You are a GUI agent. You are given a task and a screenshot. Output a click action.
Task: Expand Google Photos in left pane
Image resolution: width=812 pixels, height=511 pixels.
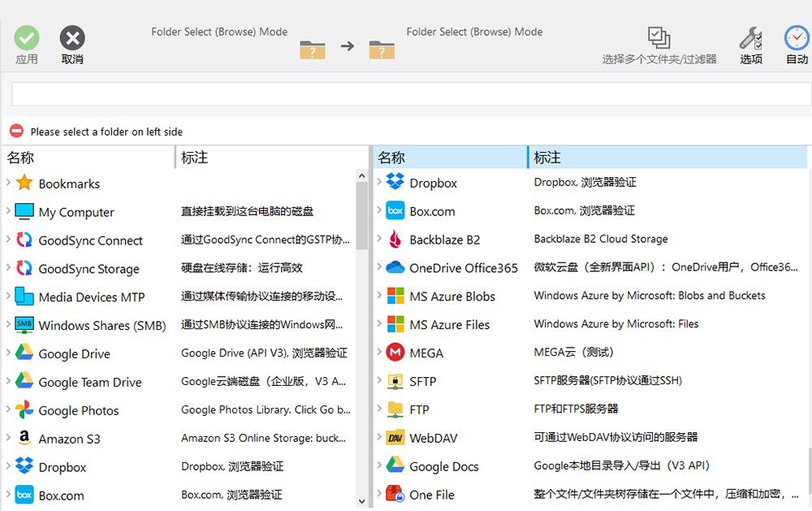[x=8, y=409]
